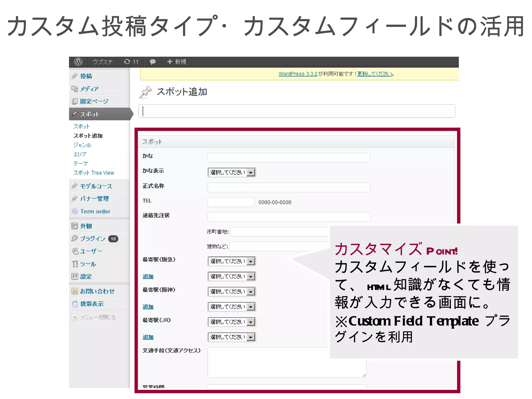Screen dimensions: 532x399
Task: Click 追加 link under 最寄駅(JR)
Action: pyautogui.click(x=148, y=337)
